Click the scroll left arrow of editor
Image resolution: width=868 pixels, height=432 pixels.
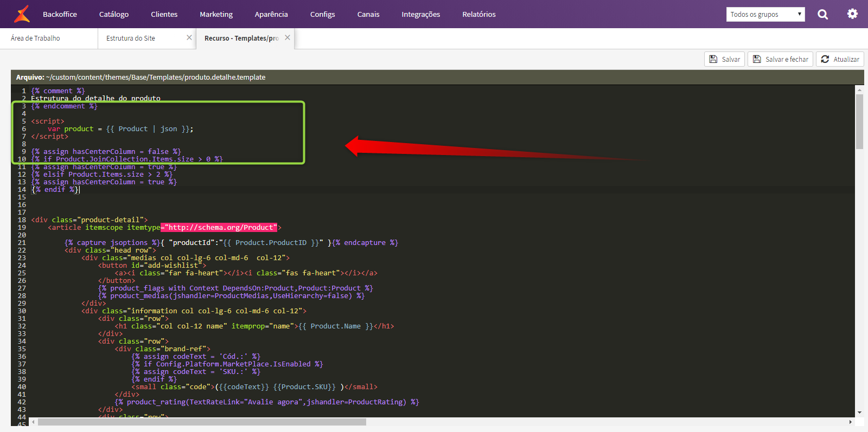tap(33, 422)
